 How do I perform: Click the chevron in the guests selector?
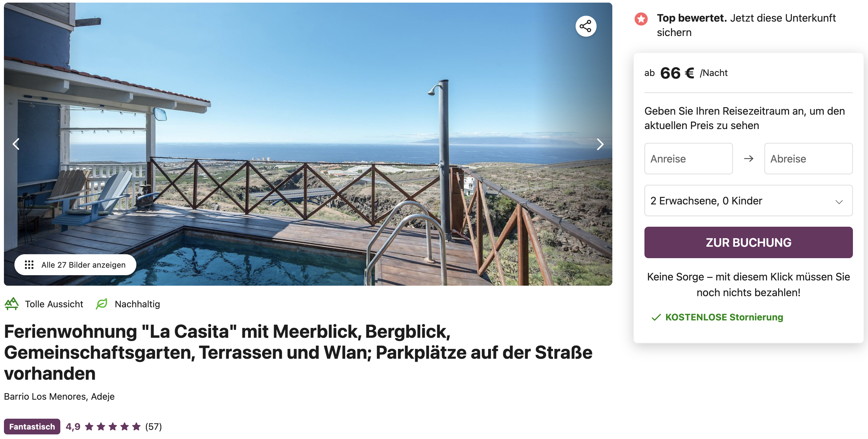point(839,202)
